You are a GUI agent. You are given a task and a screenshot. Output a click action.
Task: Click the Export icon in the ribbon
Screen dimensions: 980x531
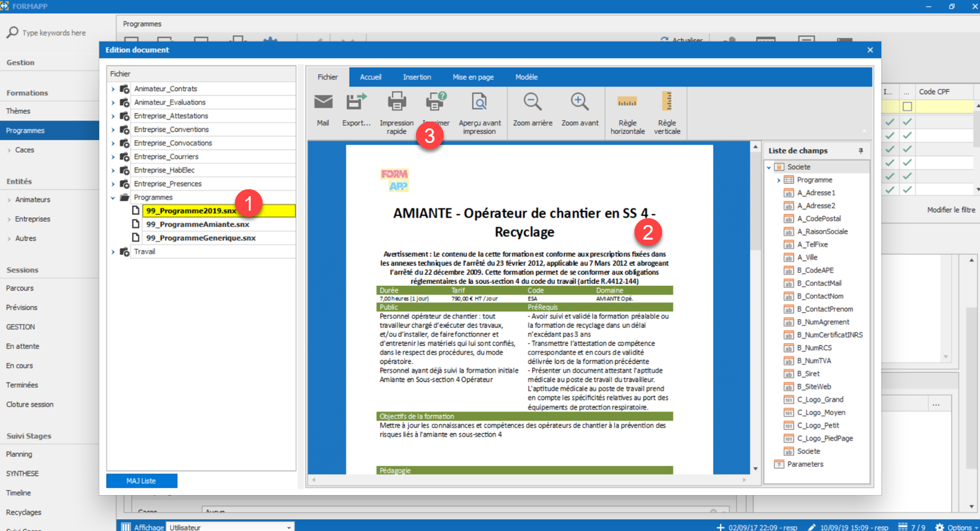[x=357, y=102]
